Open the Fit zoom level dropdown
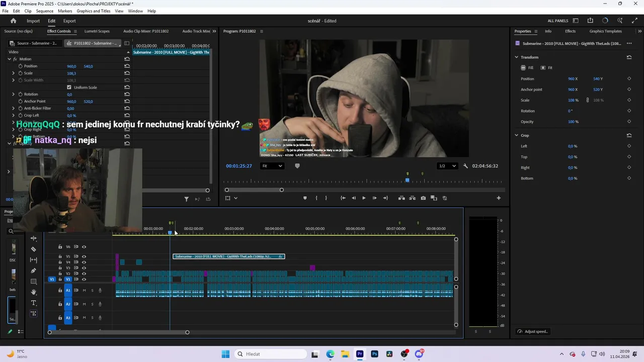The height and width of the screenshot is (362, 644). coord(272,166)
